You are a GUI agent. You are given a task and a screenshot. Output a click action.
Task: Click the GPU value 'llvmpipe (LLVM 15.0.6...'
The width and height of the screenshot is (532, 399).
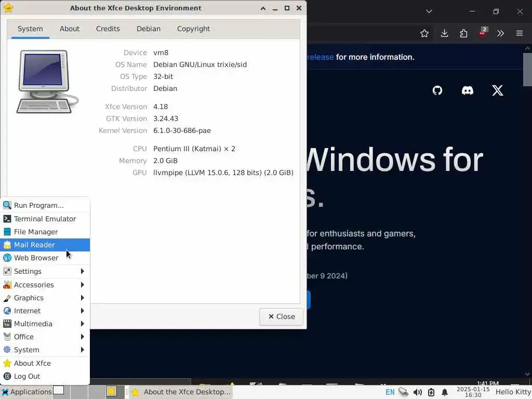[223, 172]
